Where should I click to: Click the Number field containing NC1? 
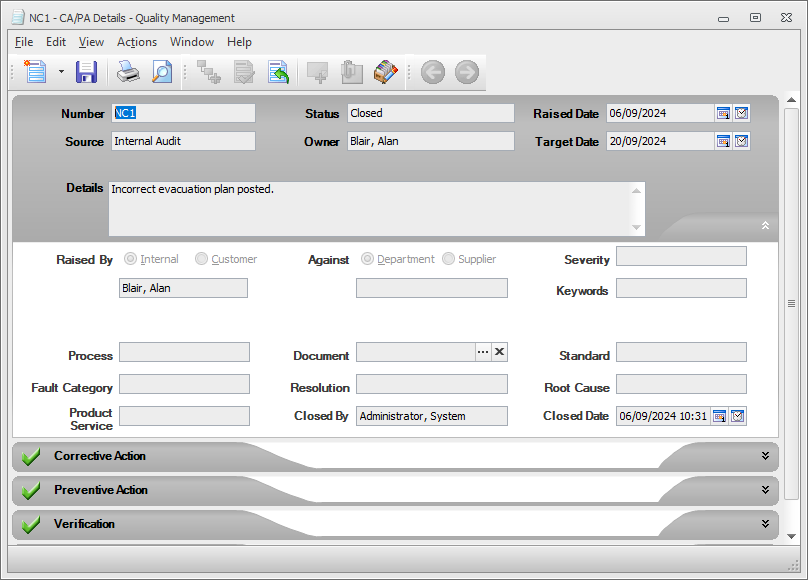[183, 113]
